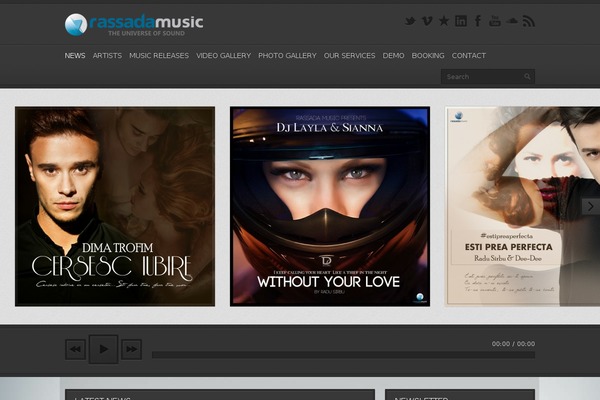Open the Artists menu item
600x400 pixels.
tap(107, 56)
